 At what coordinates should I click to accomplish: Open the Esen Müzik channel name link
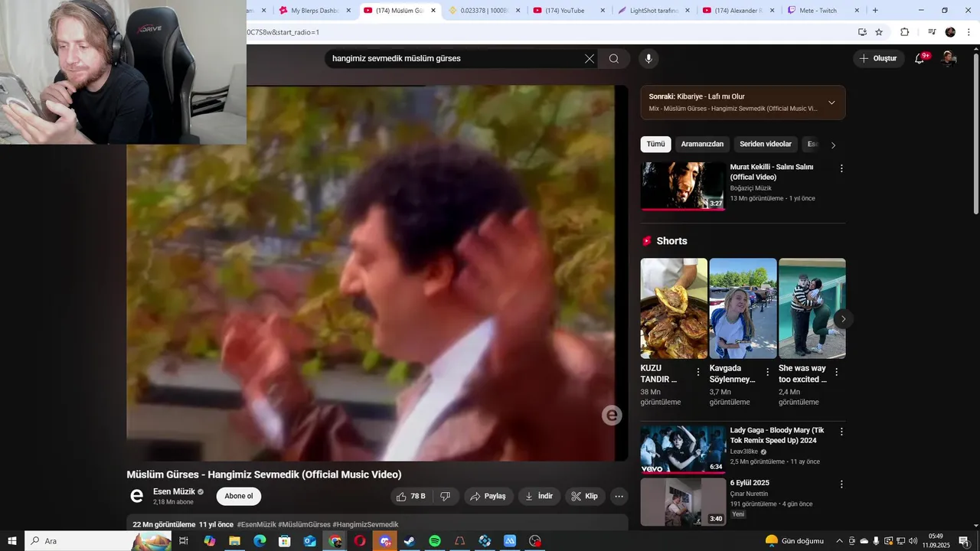click(174, 491)
